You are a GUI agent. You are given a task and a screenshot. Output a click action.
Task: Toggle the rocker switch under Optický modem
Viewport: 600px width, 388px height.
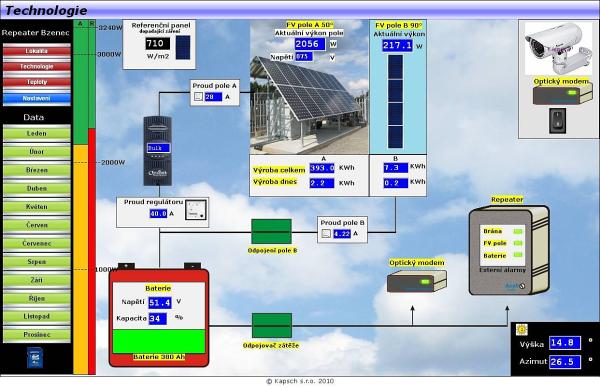(558, 121)
